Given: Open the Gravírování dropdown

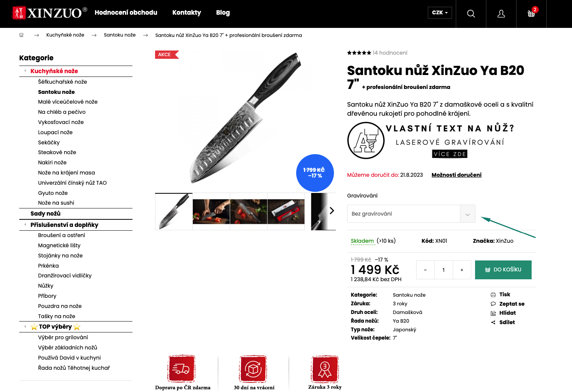Looking at the screenshot, I should (x=411, y=214).
